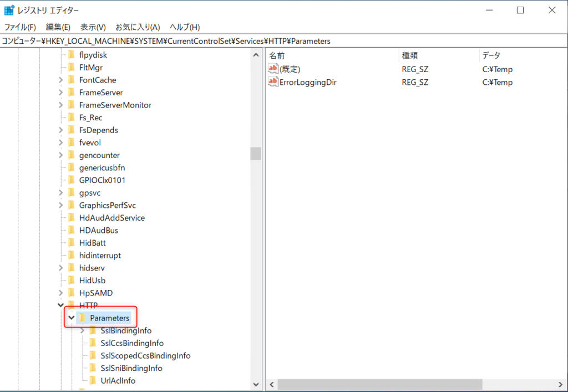The image size is (568, 392).
Task: Collapse the Parameters key chevron
Action: (x=70, y=318)
